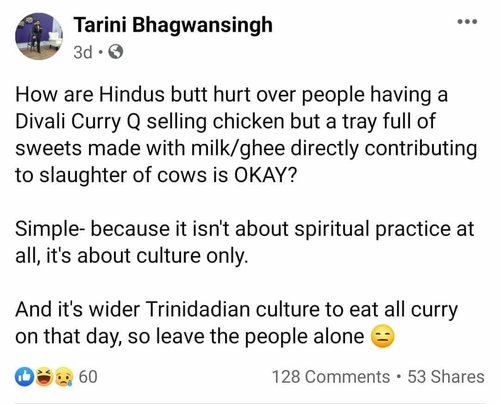Click the words 'leave the people alone'

260,337
